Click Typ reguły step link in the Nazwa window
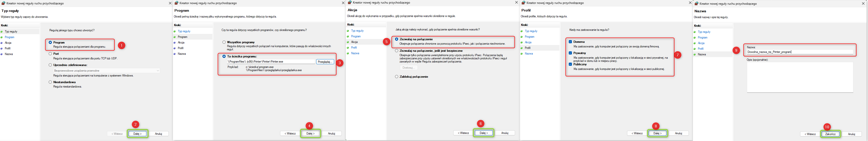Image resolution: width=868 pixels, height=141 pixels. click(704, 32)
